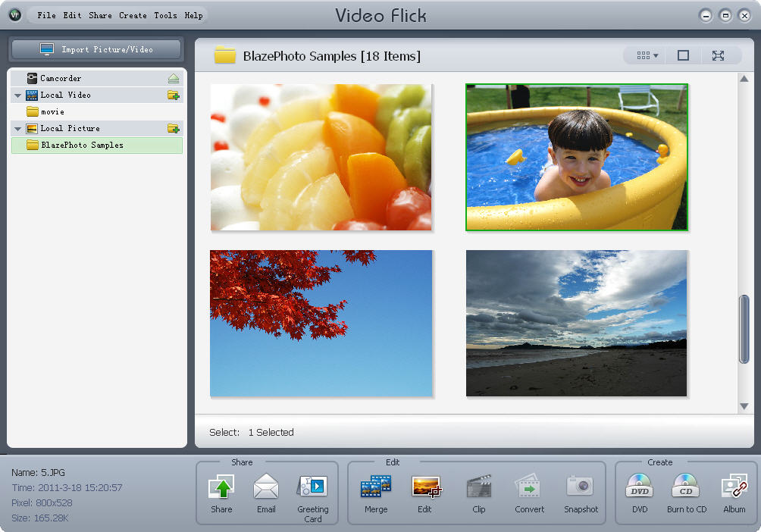Start the Burn to CD tool
The height and width of the screenshot is (532, 761).
coord(686,487)
